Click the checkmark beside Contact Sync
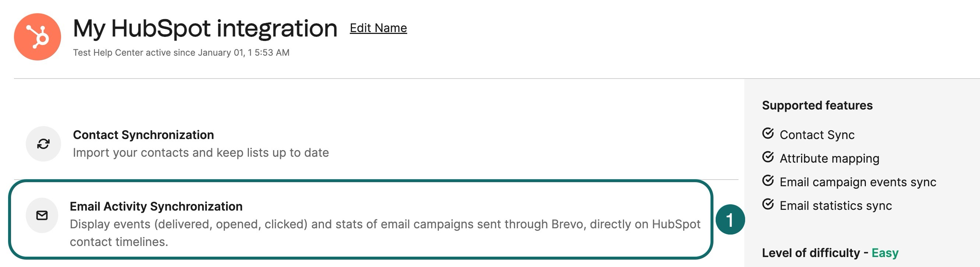The width and height of the screenshot is (980, 267). [768, 133]
